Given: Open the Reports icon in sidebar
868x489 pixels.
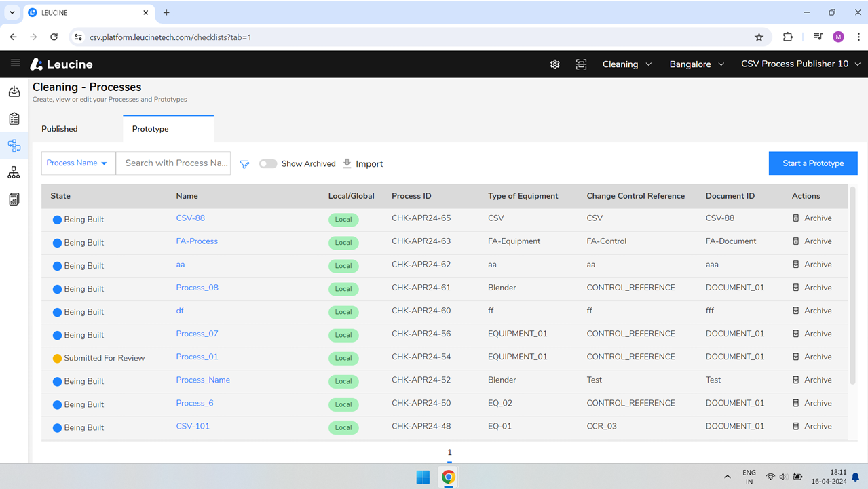Looking at the screenshot, I should coord(14,199).
